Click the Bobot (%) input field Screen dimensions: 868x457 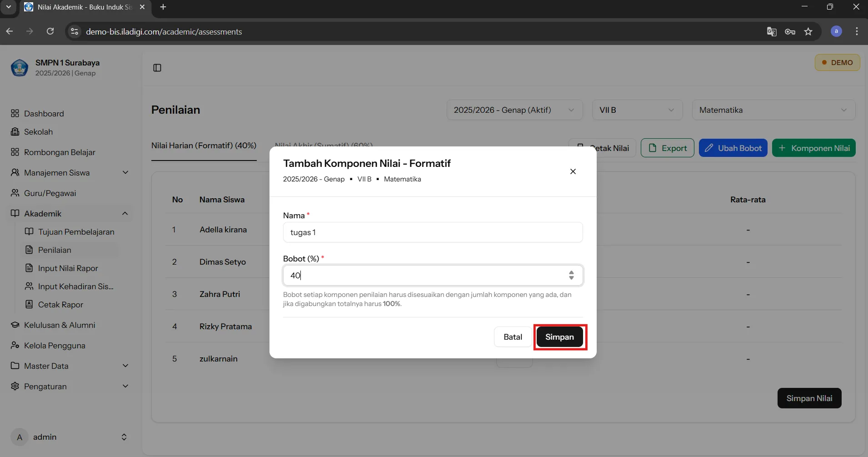433,276
